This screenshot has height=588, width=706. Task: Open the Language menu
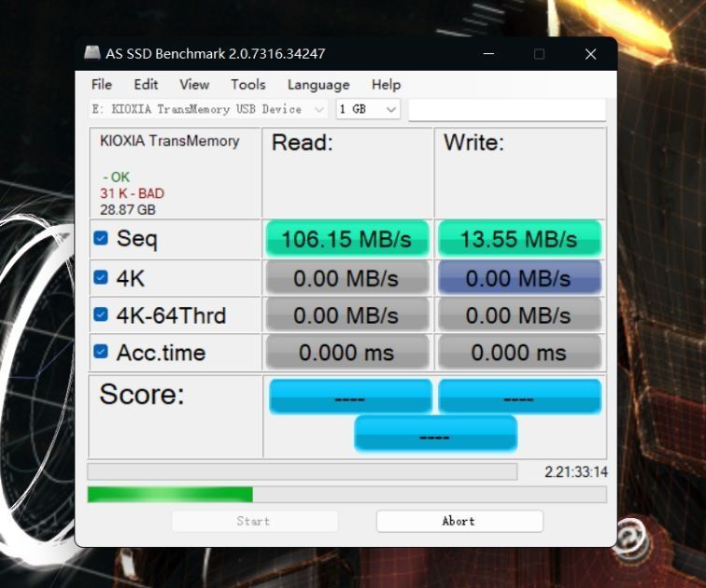pos(318,84)
